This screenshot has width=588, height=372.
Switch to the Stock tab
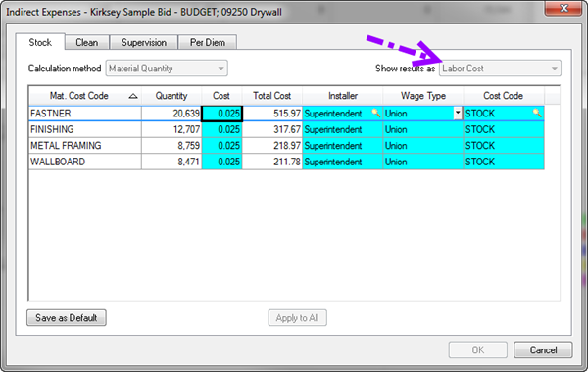point(40,42)
